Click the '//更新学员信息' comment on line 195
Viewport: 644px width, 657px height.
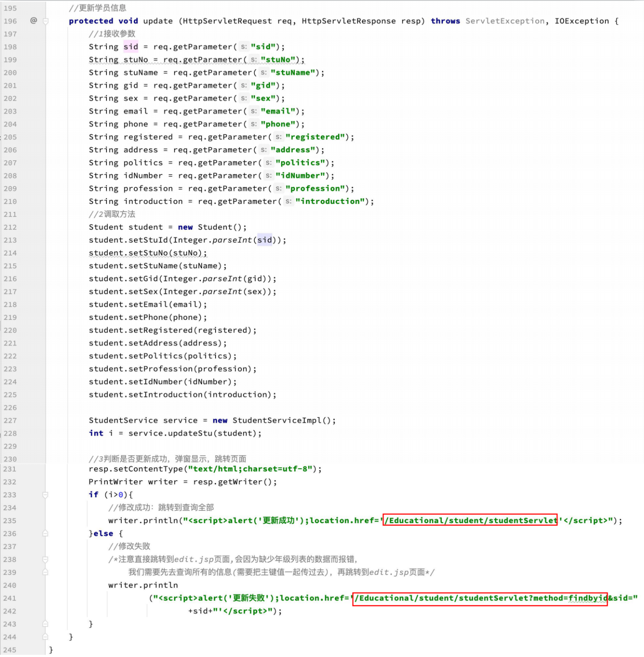[x=97, y=8]
